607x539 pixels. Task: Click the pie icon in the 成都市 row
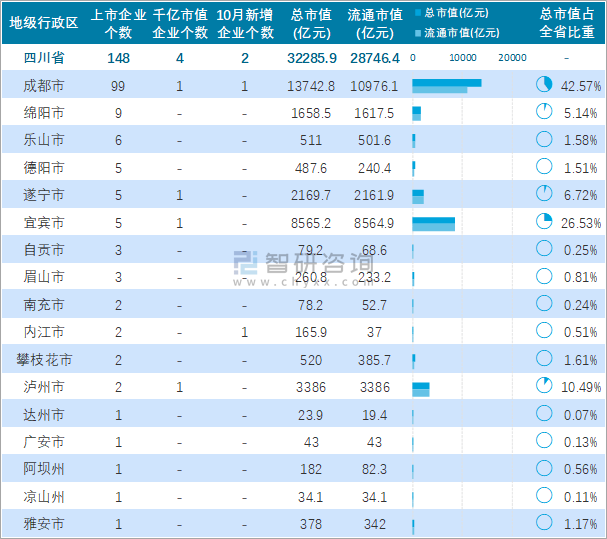point(544,86)
